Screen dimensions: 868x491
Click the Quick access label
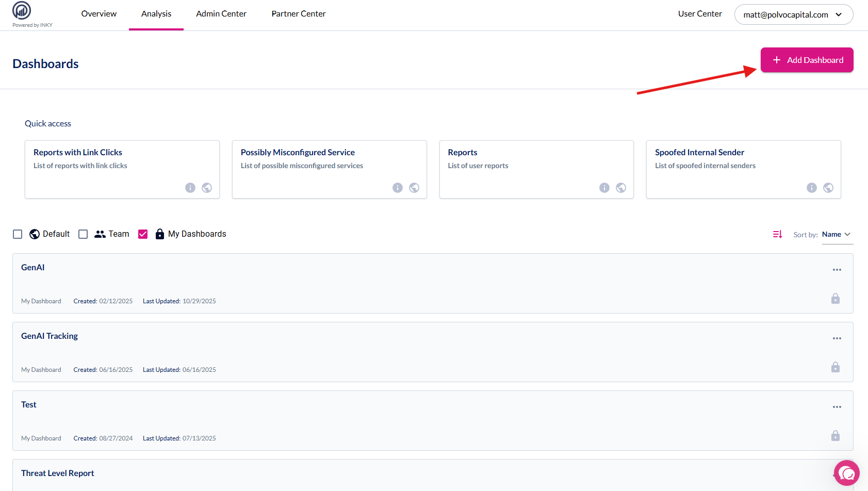point(48,124)
